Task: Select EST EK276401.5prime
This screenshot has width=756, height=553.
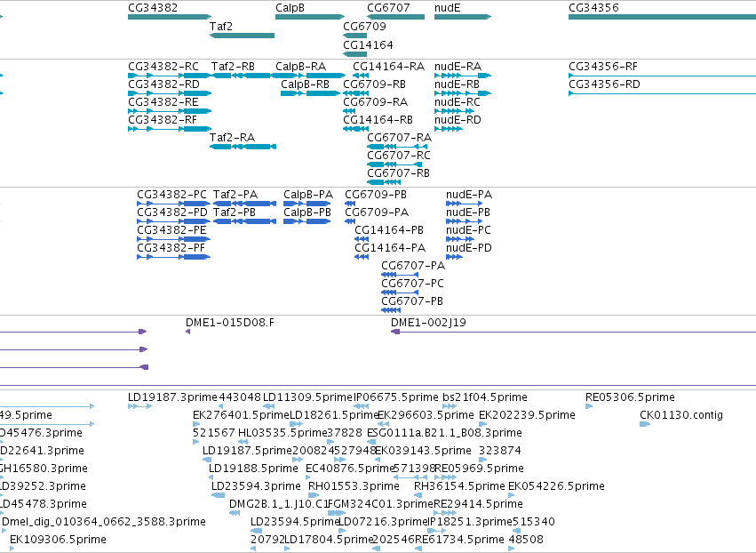Action: click(x=241, y=415)
